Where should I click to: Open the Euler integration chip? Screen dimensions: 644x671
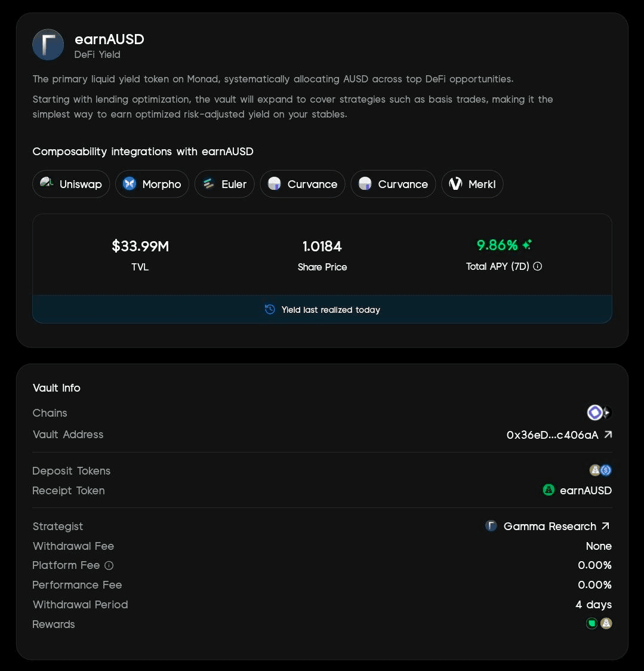click(x=224, y=184)
